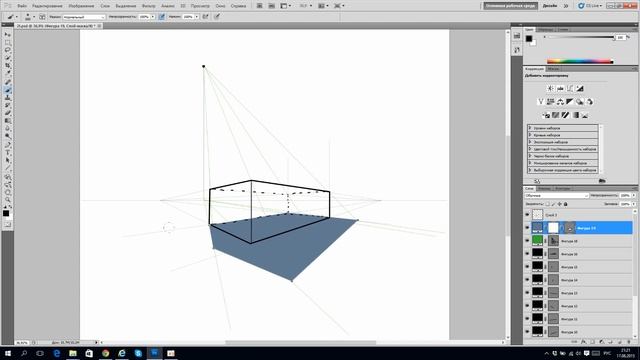640x360 pixels.
Task: Add a Black & White adjustment
Action: pyautogui.click(x=570, y=102)
